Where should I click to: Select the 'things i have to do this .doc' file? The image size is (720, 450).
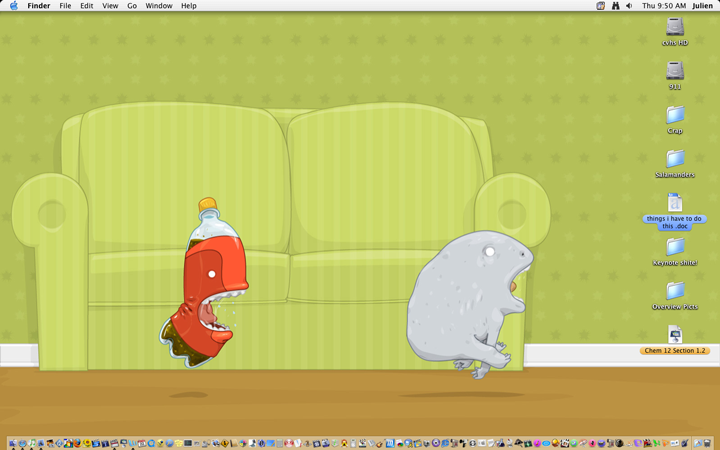click(x=675, y=211)
